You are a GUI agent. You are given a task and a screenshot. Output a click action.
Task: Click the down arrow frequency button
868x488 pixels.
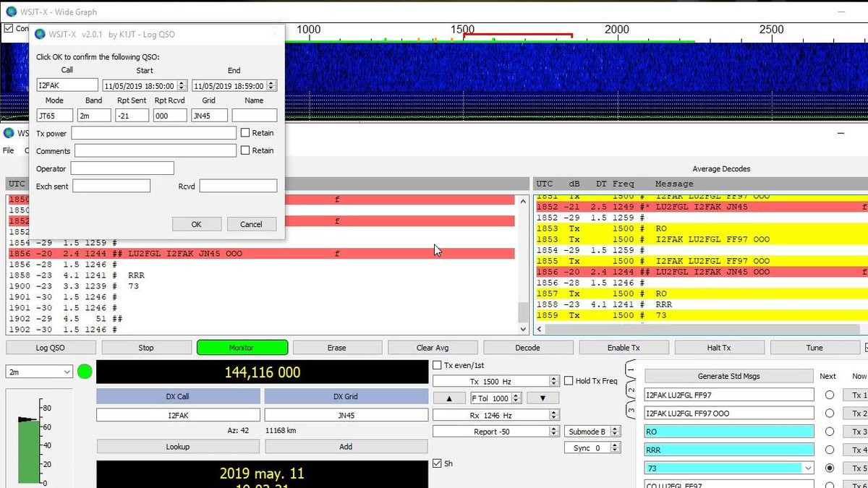point(542,398)
